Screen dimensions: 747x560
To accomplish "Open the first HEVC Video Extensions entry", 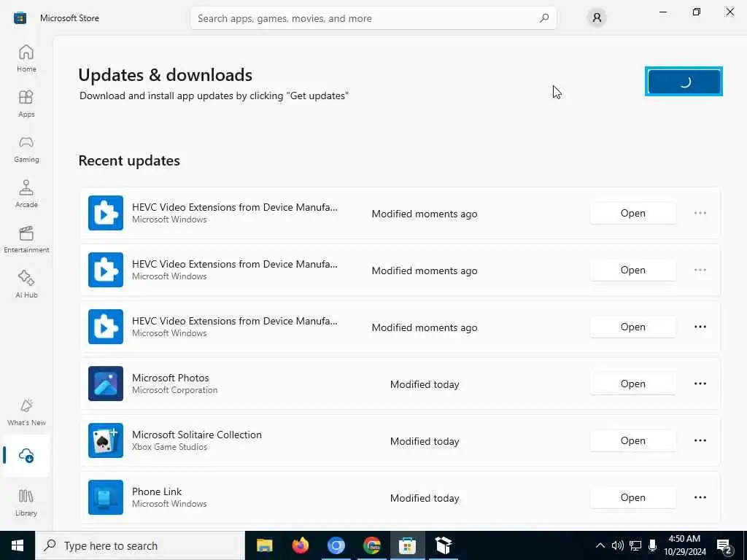I will [x=632, y=213].
